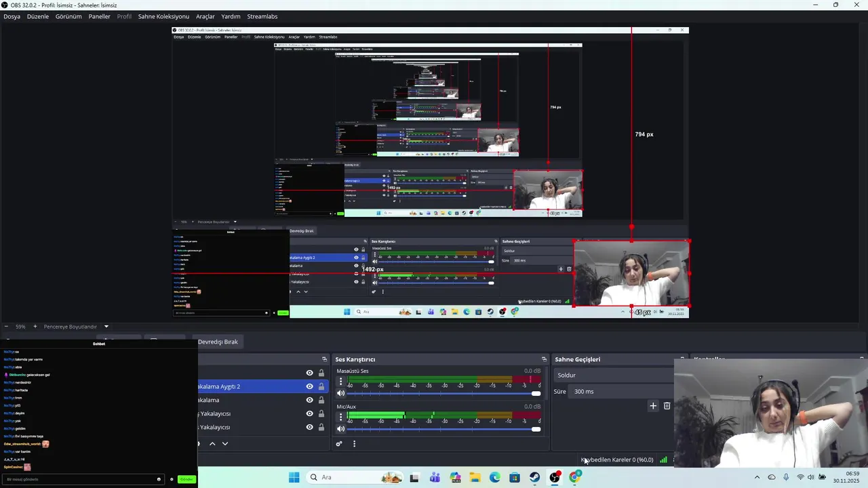
Task: Show hidden system tray icons
Action: [757, 477]
